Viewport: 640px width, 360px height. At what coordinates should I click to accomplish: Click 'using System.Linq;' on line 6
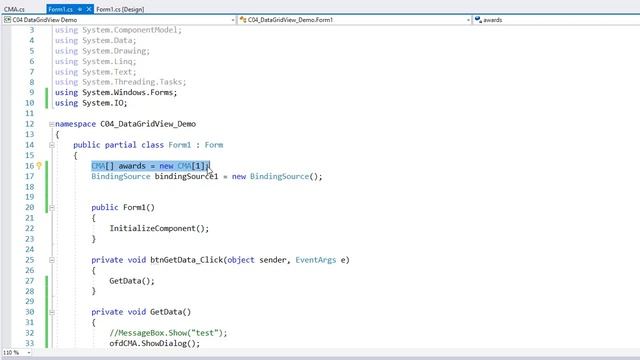point(96,61)
